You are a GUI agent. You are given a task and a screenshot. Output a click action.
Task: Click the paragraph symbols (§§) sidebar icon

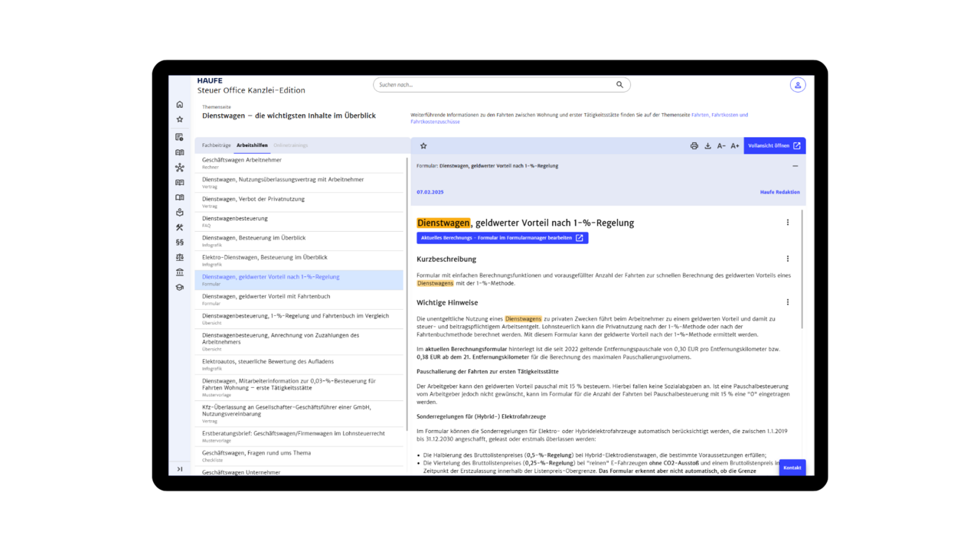[180, 243]
